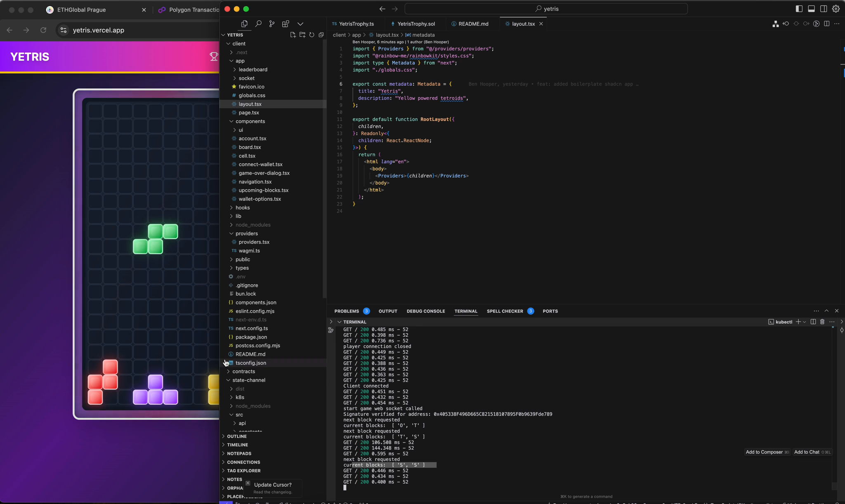845x504 pixels.
Task: Collapse the client folder
Action: coord(236,44)
